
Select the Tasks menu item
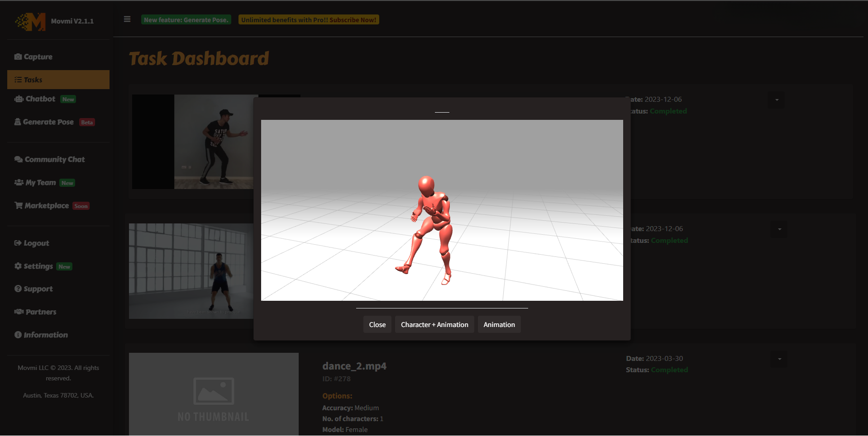[58, 80]
